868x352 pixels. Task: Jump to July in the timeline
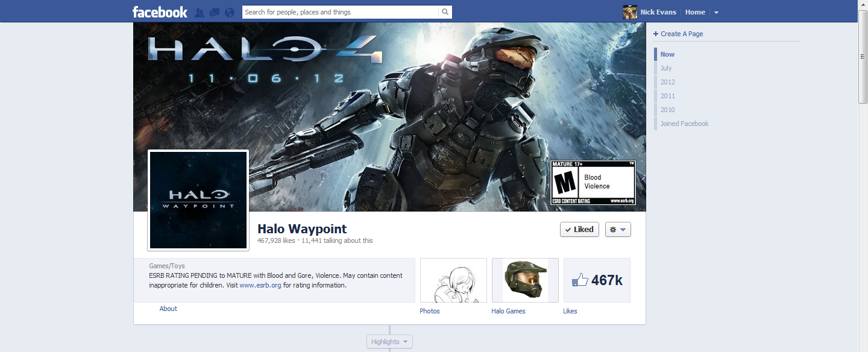(x=666, y=68)
